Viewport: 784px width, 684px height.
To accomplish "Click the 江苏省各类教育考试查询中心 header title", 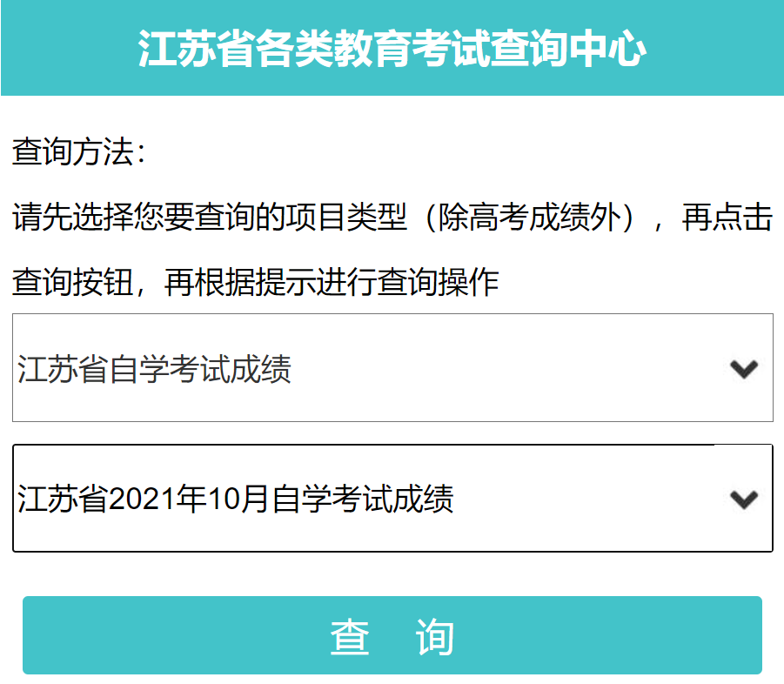I will click(392, 49).
